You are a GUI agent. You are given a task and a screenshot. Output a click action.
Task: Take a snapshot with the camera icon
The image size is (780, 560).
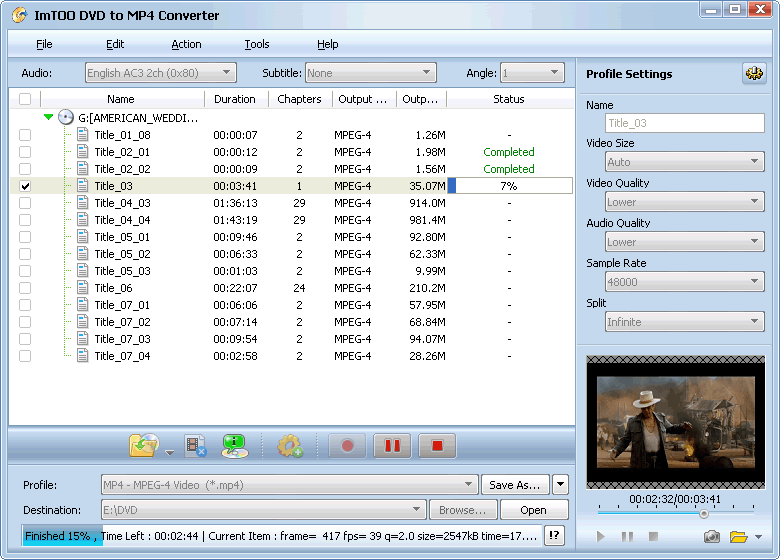(711, 537)
